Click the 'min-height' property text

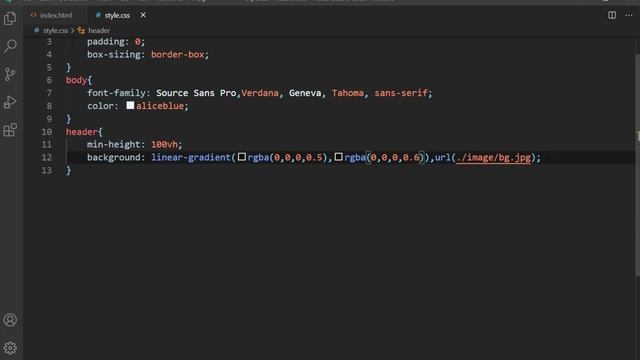pyautogui.click(x=113, y=144)
